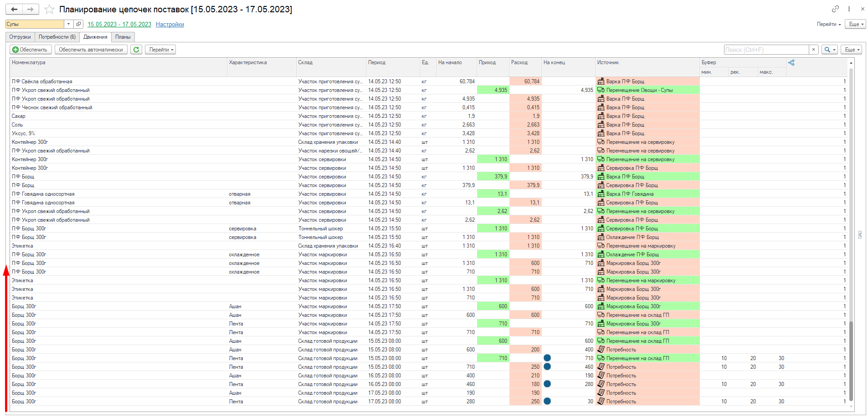Open the Настройки link

point(169,25)
